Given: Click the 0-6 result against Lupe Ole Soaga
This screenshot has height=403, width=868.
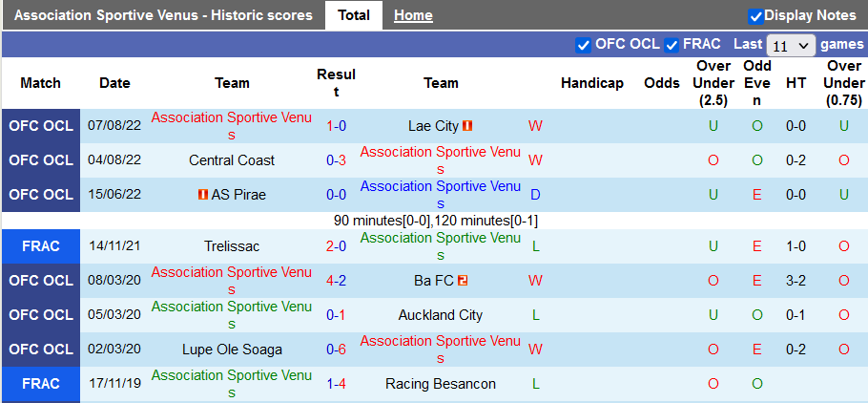Looking at the screenshot, I should coord(336,350).
